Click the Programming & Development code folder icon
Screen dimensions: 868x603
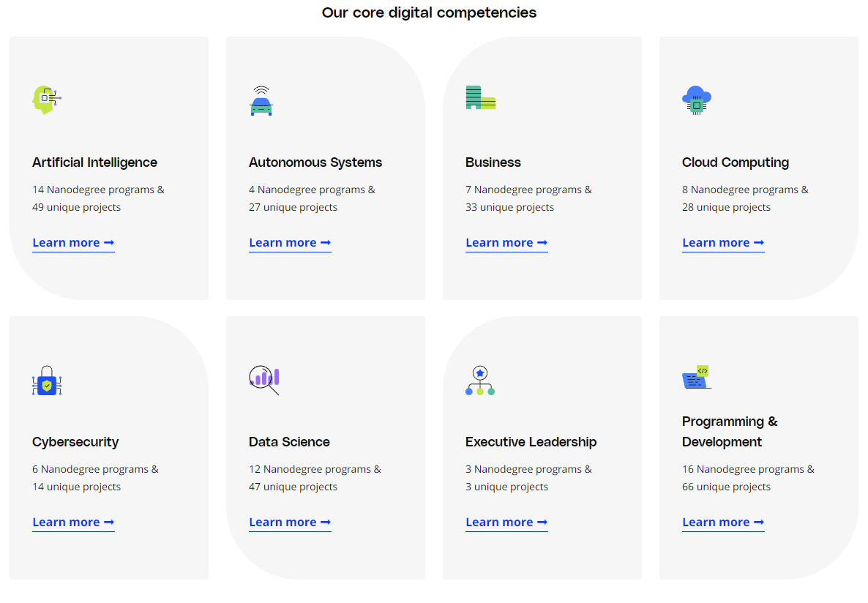(696, 378)
